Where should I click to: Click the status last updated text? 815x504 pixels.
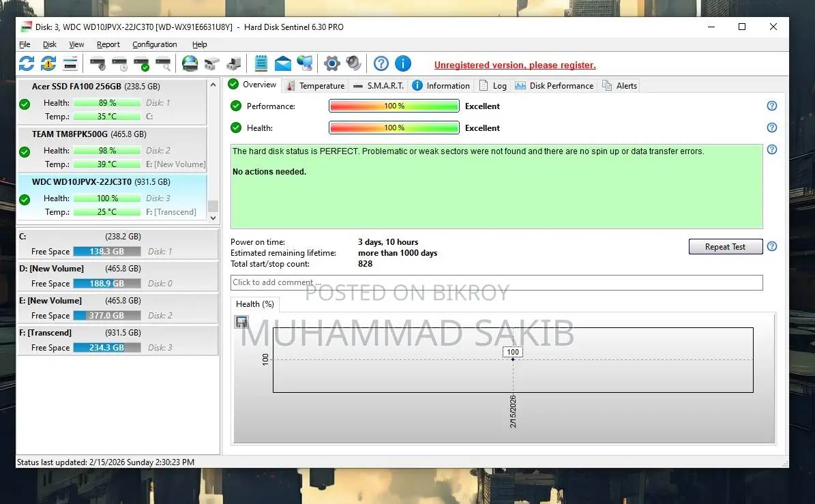106,462
